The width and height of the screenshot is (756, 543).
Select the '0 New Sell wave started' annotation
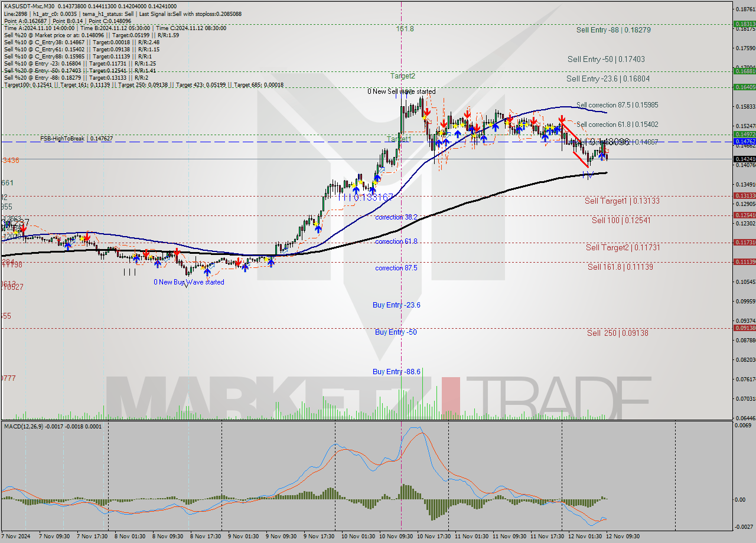click(401, 91)
